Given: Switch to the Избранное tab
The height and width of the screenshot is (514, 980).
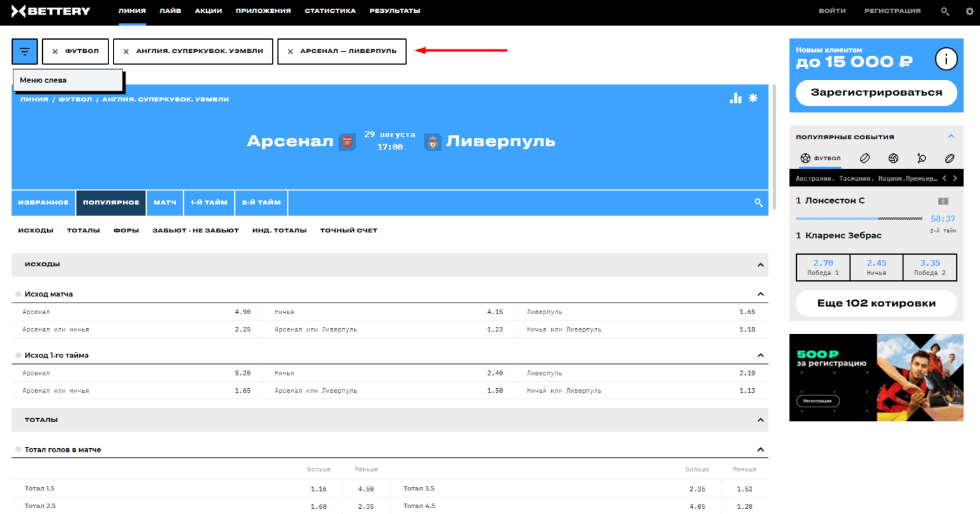Looking at the screenshot, I should [43, 202].
